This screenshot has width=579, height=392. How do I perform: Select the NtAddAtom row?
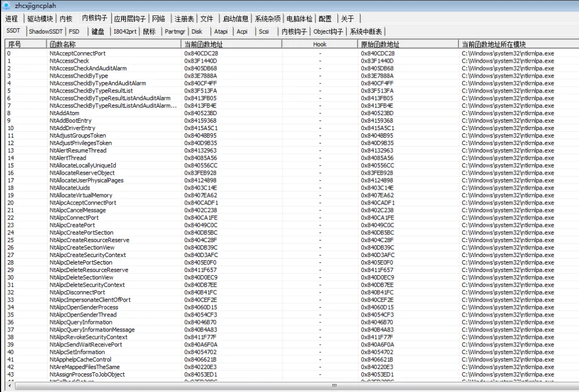click(292, 113)
